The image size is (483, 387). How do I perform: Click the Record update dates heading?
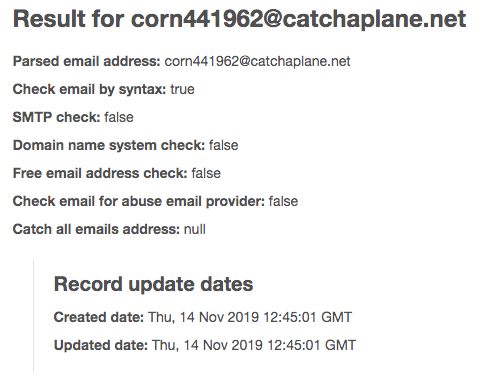(153, 284)
